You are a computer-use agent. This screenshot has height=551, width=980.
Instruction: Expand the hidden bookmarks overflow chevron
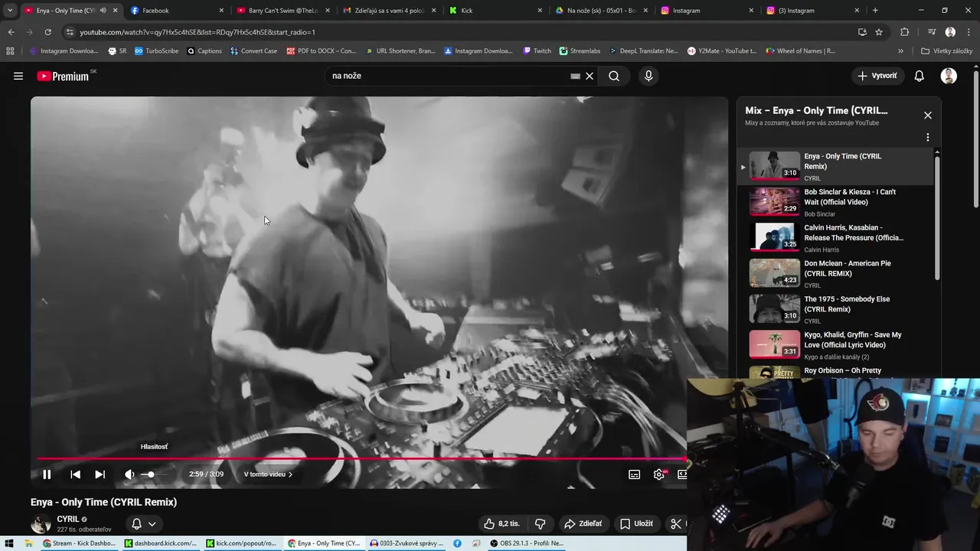[x=900, y=51]
